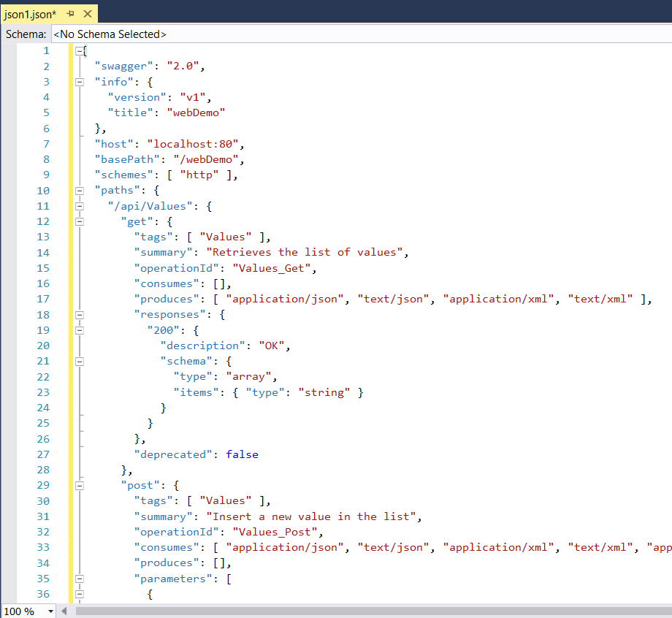Click the "Values_Get" operationId value

[x=271, y=268]
